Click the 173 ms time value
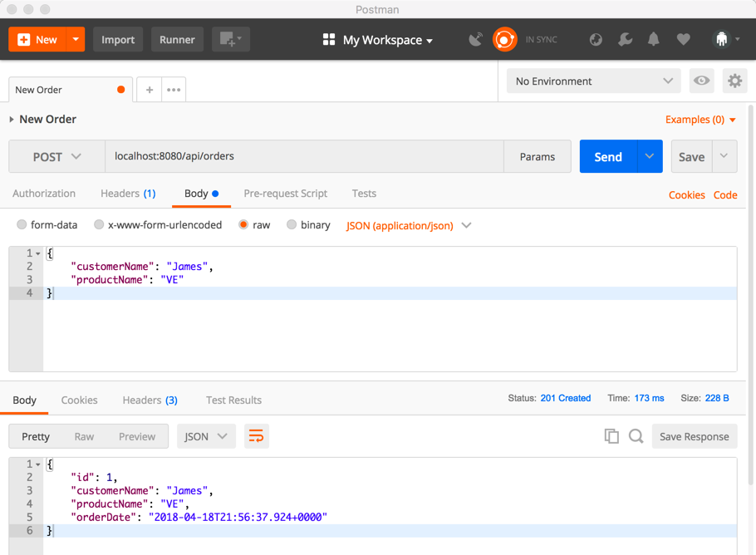The width and height of the screenshot is (756, 555). [x=649, y=398]
